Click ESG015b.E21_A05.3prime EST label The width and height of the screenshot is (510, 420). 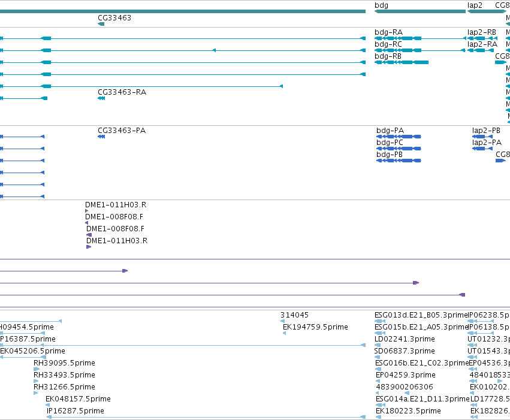pos(421,327)
